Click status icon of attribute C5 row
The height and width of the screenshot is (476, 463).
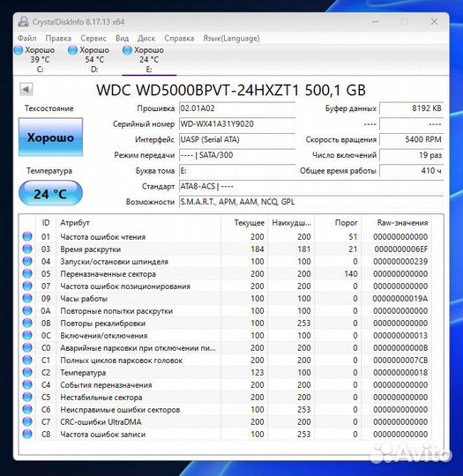27,397
